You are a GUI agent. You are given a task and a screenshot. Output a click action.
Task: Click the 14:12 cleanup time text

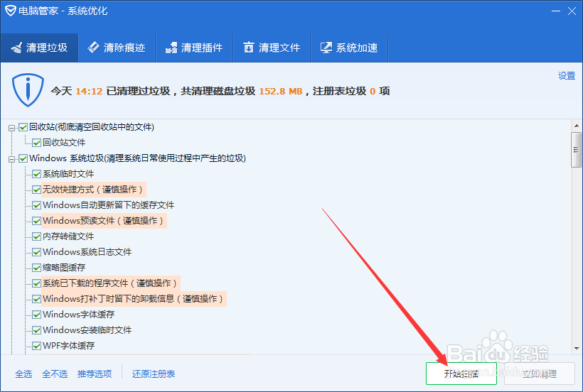point(90,92)
